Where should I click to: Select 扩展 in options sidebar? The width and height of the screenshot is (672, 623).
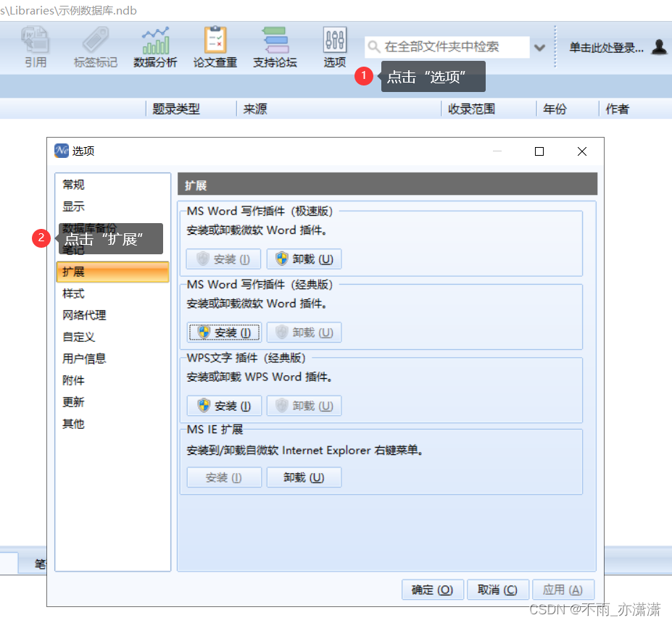(x=113, y=272)
